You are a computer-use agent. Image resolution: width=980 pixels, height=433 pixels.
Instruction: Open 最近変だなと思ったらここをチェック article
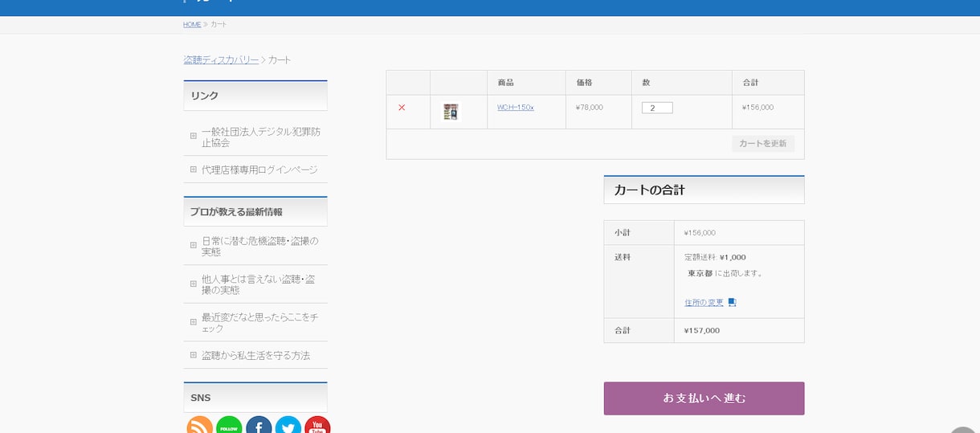[260, 323]
